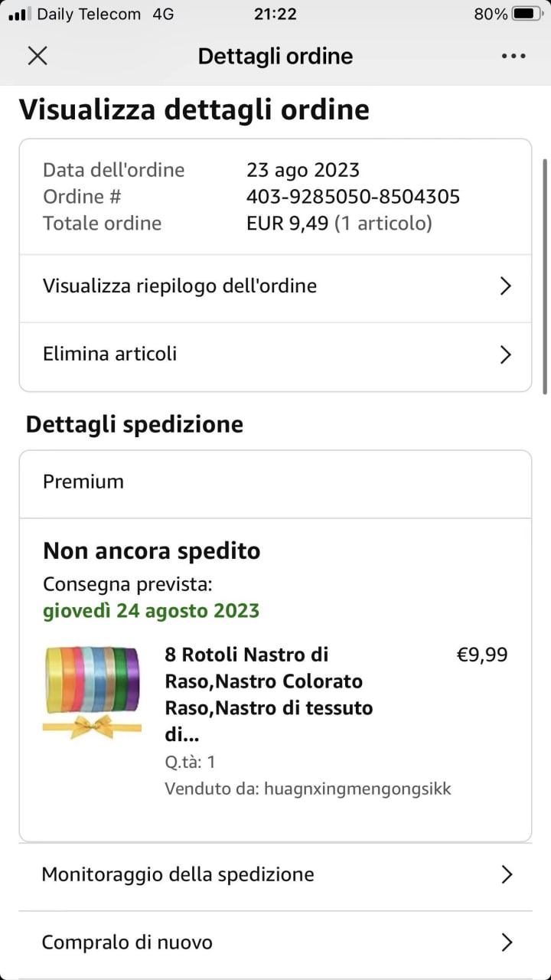Open the 8 Rotoli Nastro product title
The height and width of the screenshot is (980, 551).
coord(269,694)
